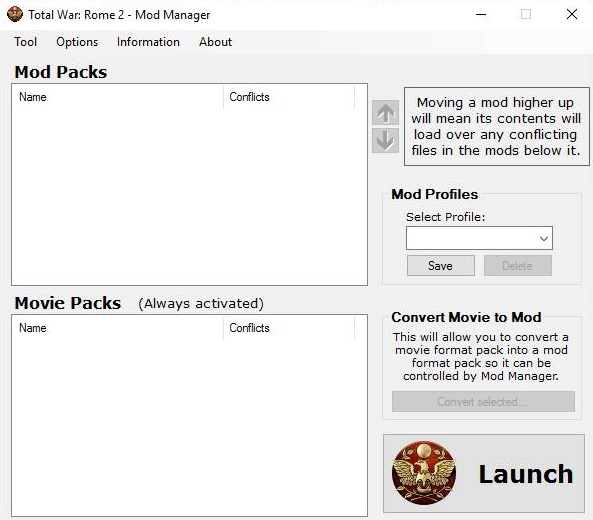Sort Mod Packs by Name column
This screenshot has width=593, height=520.
[118, 97]
